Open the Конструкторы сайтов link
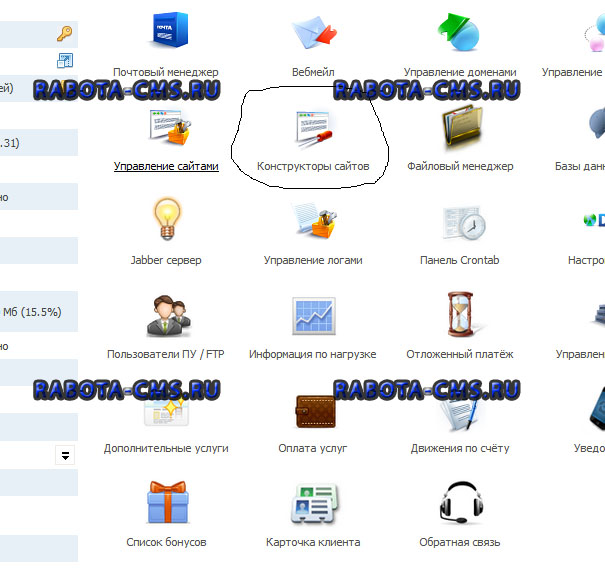 pos(313,166)
